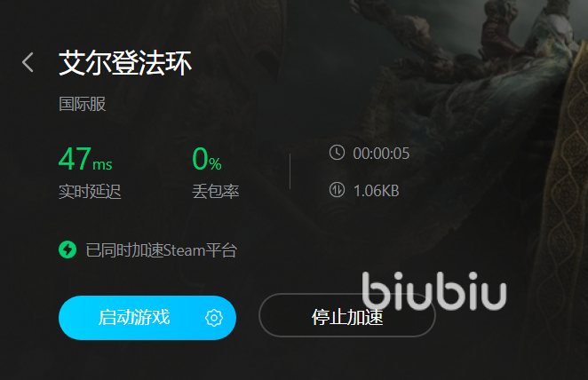Click the clock icon beside elapsed time
The image size is (588, 380).
(337, 153)
